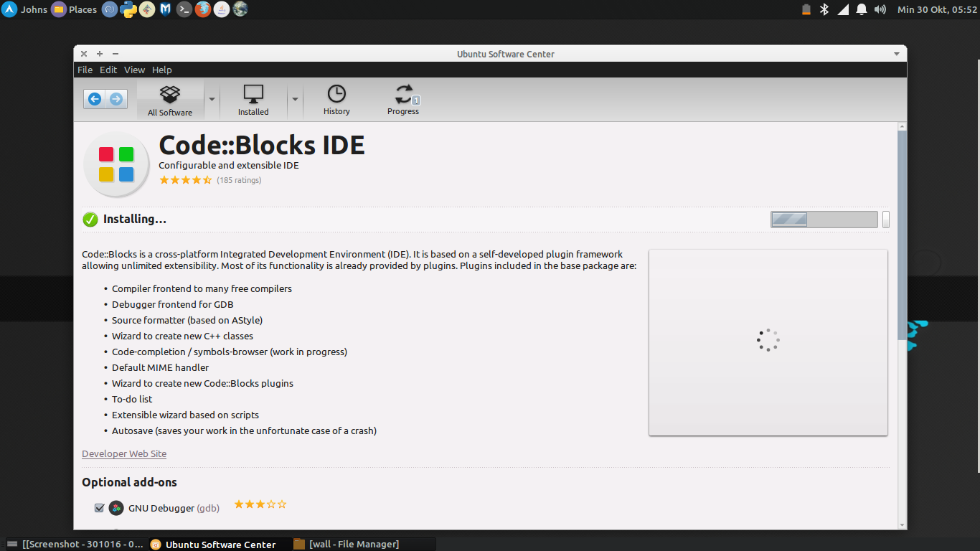Click the back navigation arrow
This screenshot has width=980, height=551.
[x=94, y=98]
